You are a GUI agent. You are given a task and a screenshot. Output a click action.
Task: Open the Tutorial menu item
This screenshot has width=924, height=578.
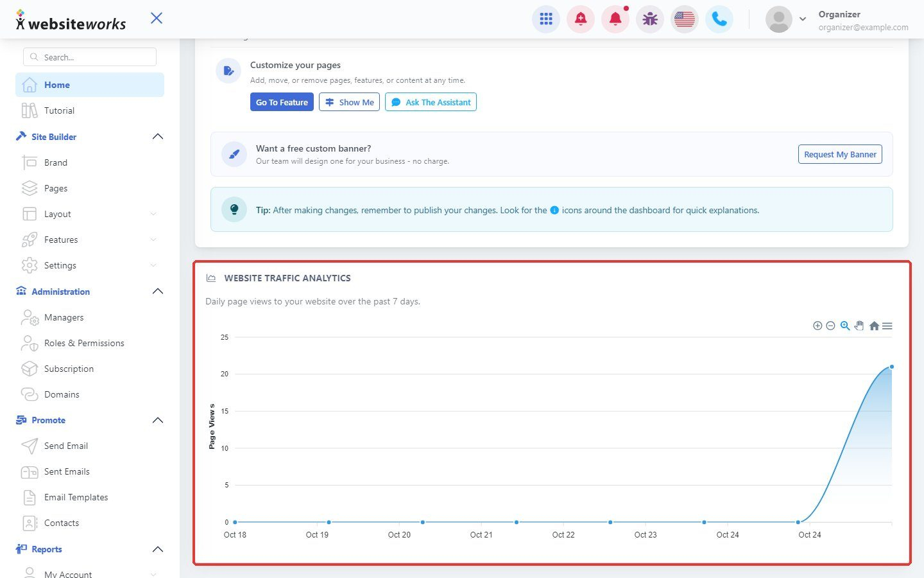coord(90,110)
